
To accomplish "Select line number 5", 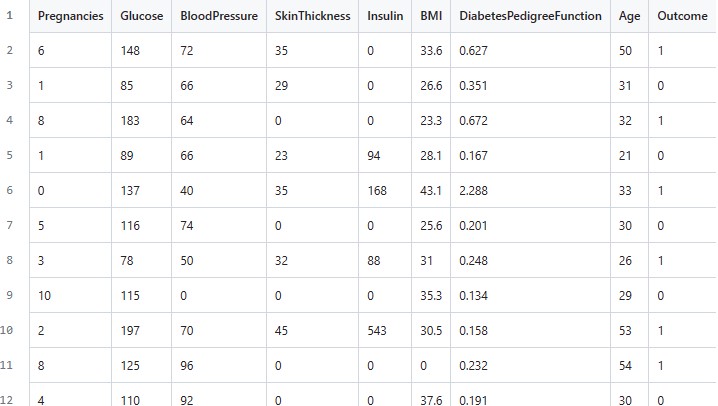I will (10, 156).
